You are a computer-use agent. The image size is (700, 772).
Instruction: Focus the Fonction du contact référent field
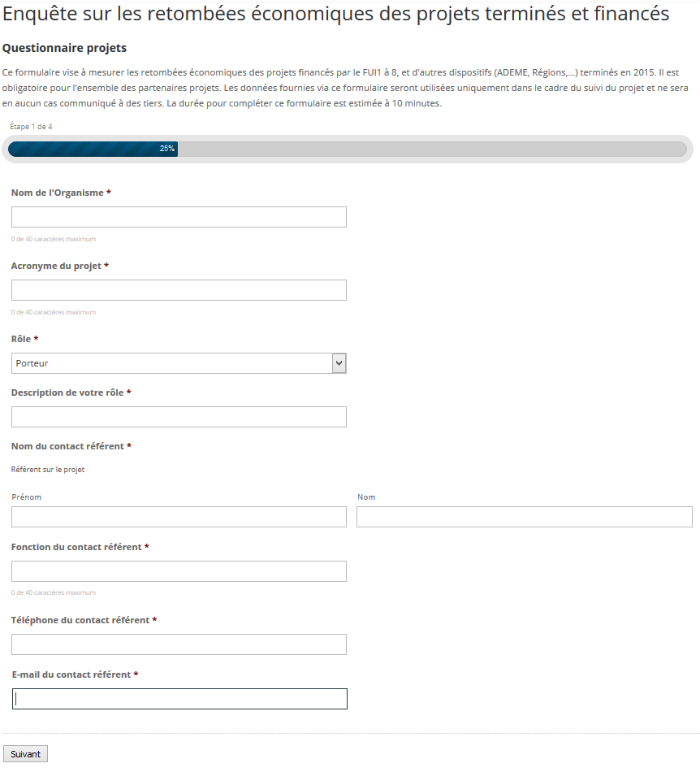coord(179,571)
